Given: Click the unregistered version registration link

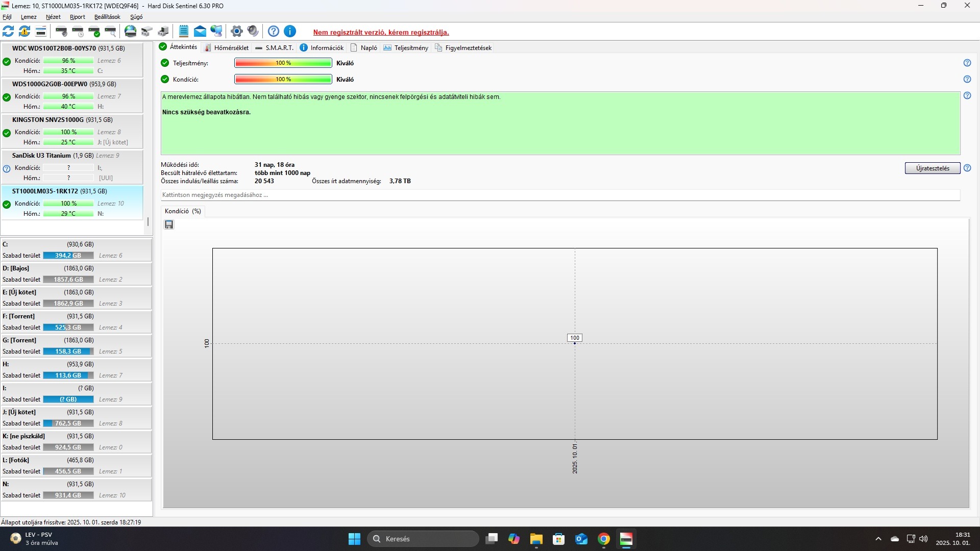Looking at the screenshot, I should 381,32.
